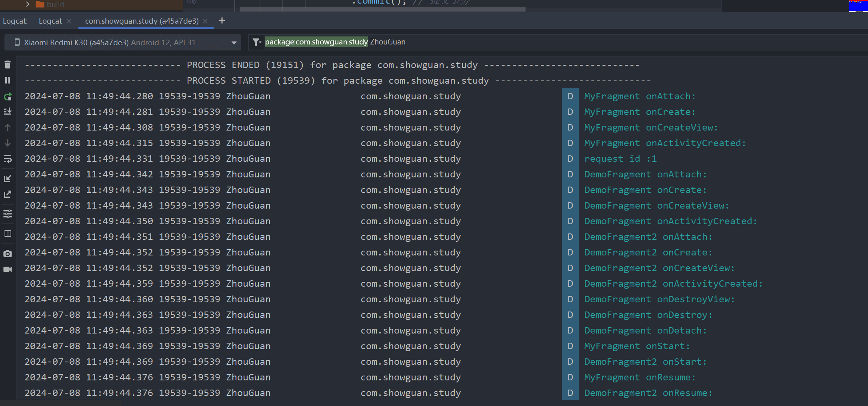Click the "DemoFragment onDetach:" message
868x406 pixels.
point(646,330)
